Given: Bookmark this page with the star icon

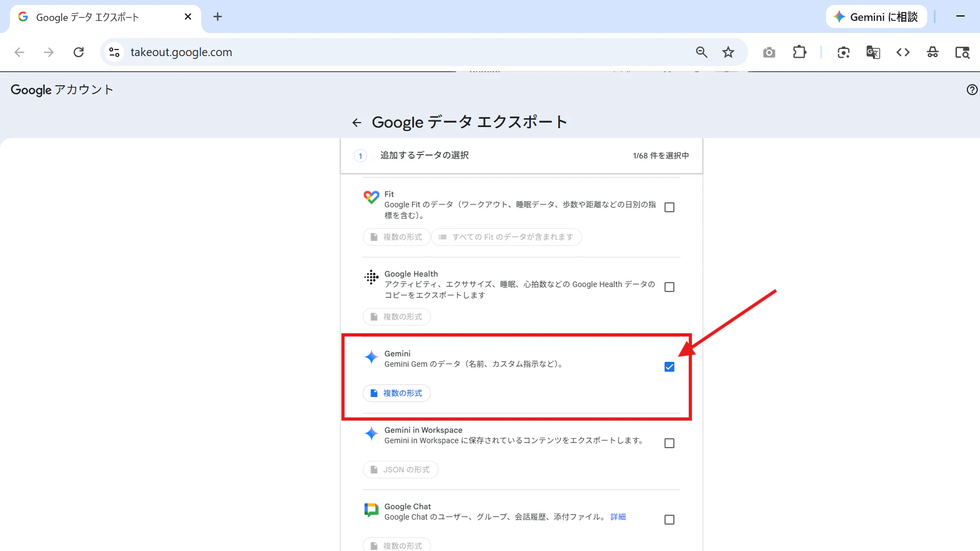Looking at the screenshot, I should point(728,52).
